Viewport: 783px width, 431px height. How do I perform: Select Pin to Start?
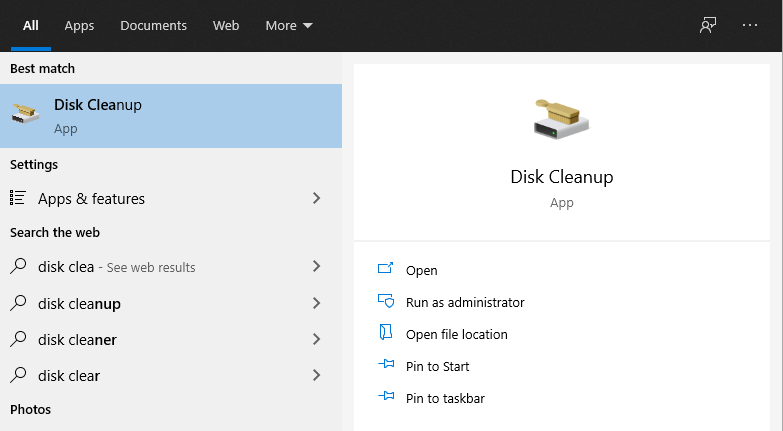437,366
